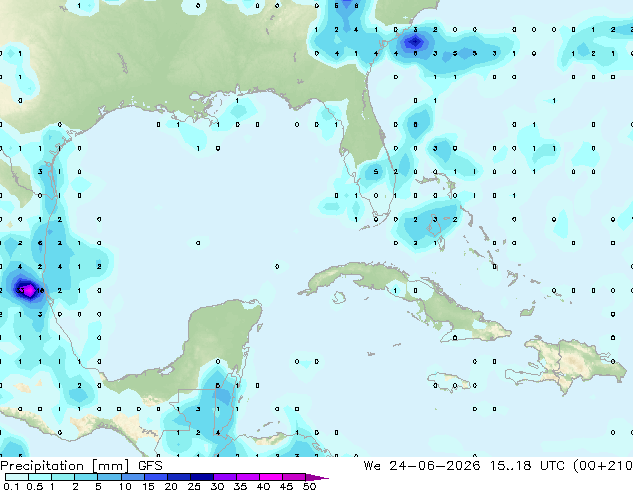This screenshot has width=634, height=490.
Task: Click the island of Jamaica on the map
Action: click(x=449, y=381)
